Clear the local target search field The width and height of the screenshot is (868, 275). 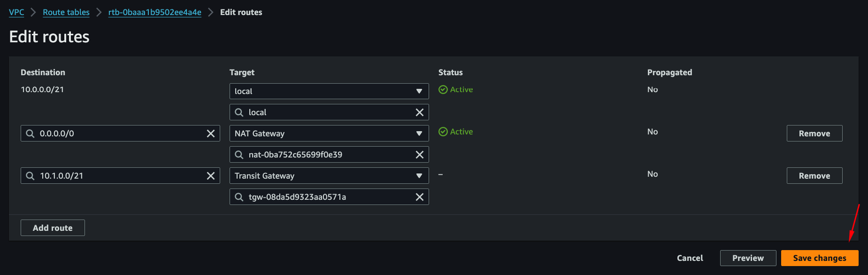click(x=420, y=112)
